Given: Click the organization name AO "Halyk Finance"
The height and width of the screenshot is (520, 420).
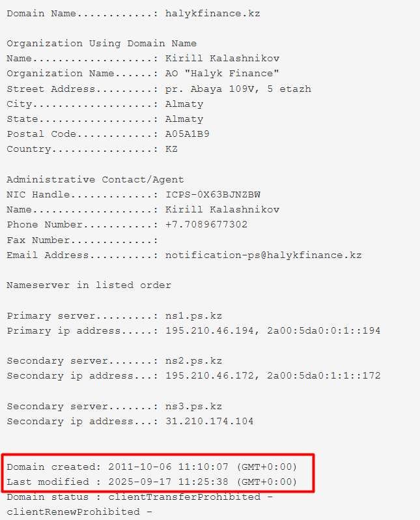Looking at the screenshot, I should click(x=222, y=74).
